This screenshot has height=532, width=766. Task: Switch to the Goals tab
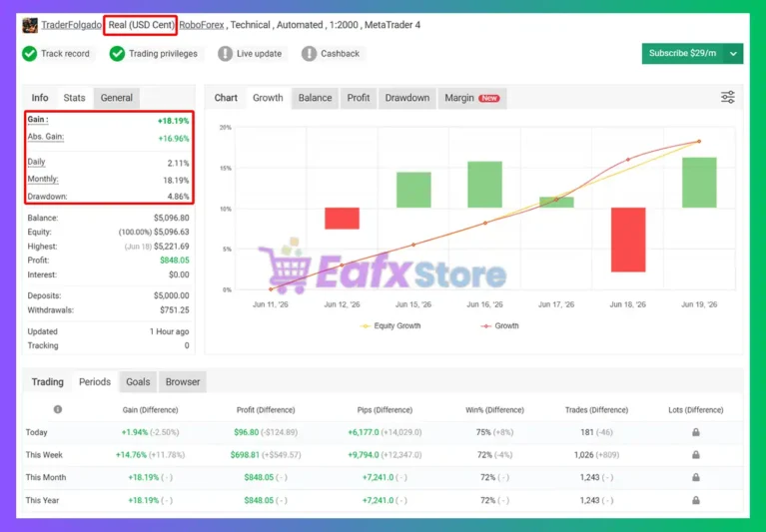tap(138, 381)
